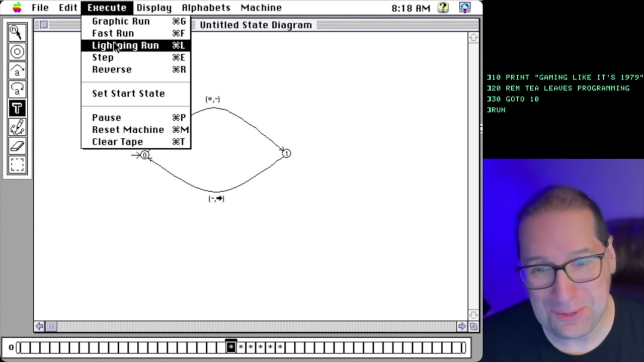The image size is (644, 362).
Task: Choose Lightning Run
Action: [136, 45]
